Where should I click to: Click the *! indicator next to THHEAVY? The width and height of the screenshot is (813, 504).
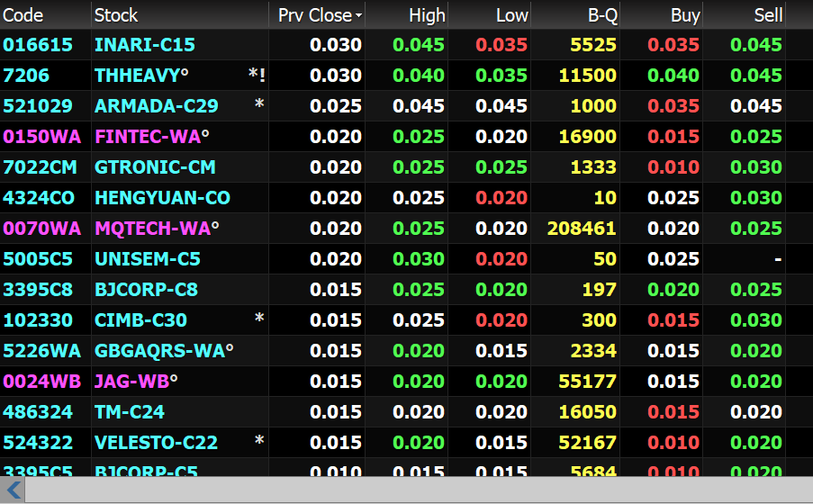[x=257, y=75]
